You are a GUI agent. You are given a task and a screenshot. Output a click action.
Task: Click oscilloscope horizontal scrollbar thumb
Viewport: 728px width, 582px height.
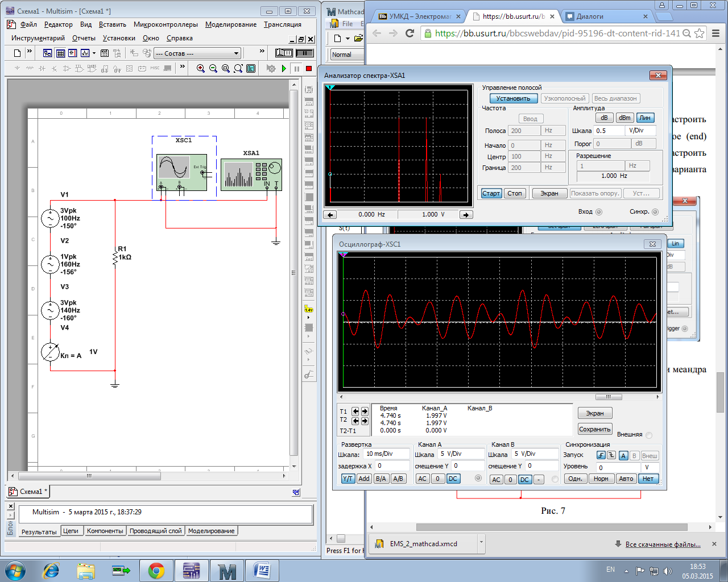(609, 397)
